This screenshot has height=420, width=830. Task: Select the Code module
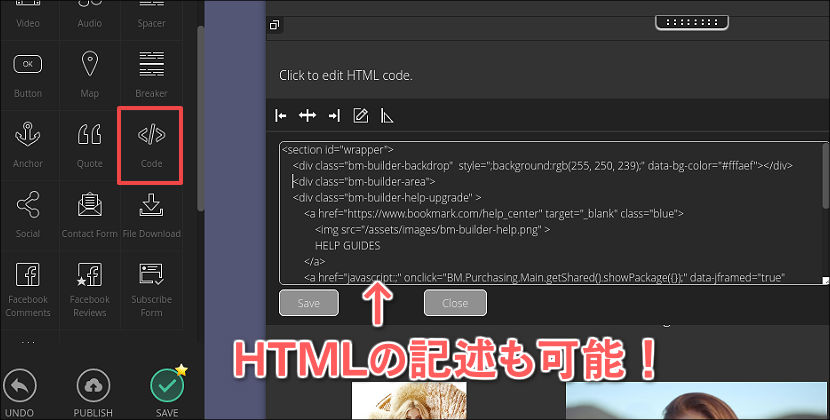click(x=151, y=145)
